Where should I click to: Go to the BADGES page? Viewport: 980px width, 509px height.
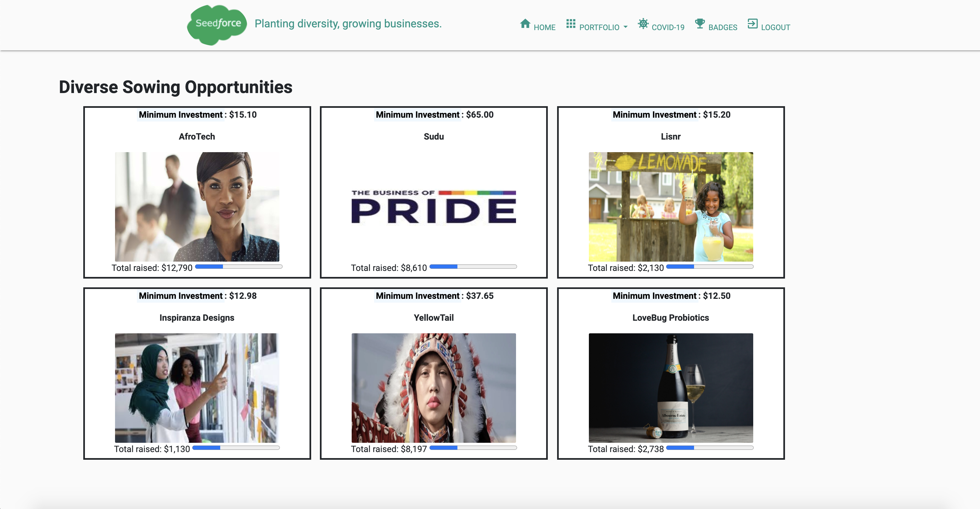pyautogui.click(x=723, y=27)
